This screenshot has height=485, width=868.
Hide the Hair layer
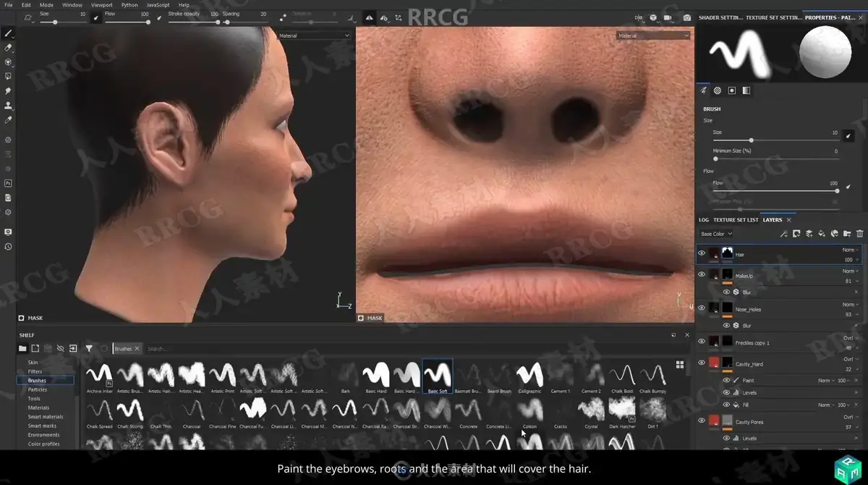(702, 253)
